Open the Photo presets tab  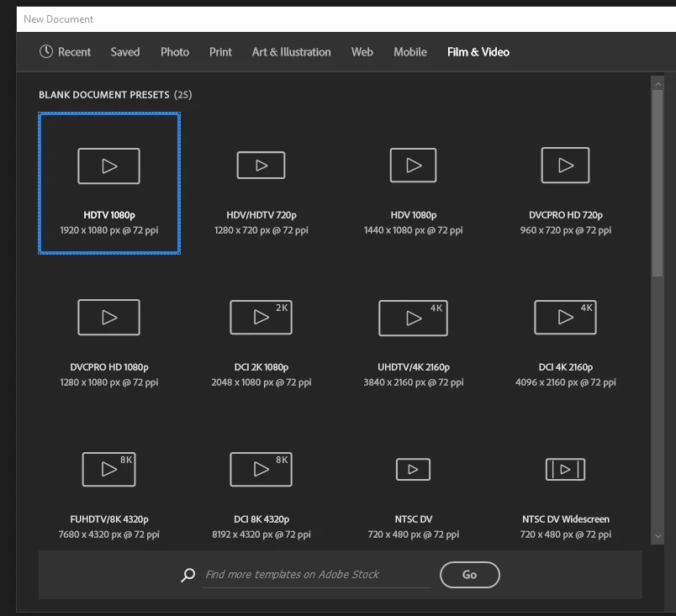click(x=175, y=52)
